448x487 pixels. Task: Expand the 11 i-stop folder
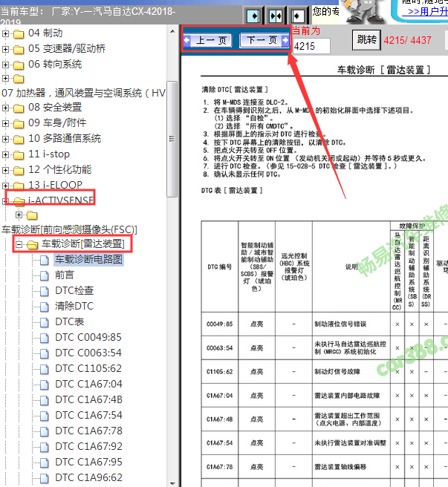tap(5, 154)
